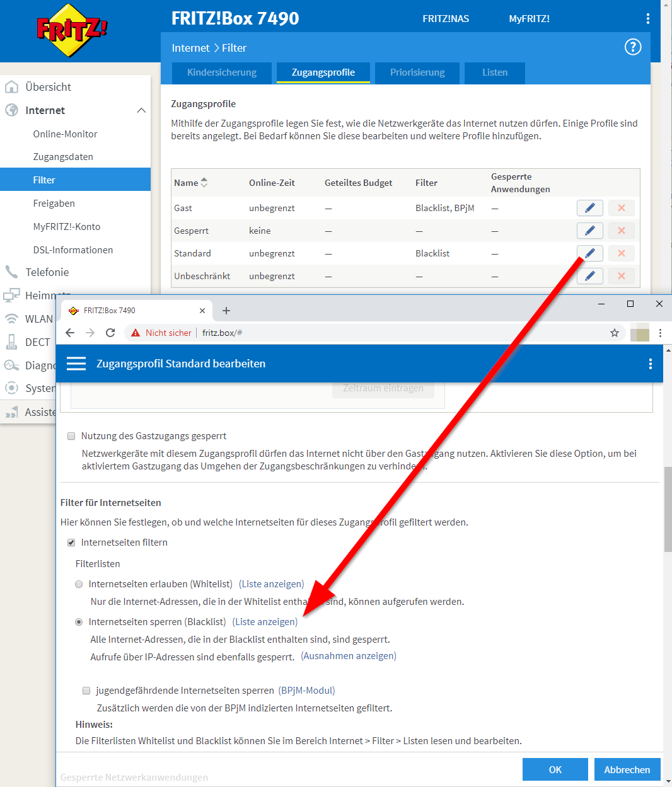The image size is (672, 787).
Task: Open MyFRITZ! in header
Action: [x=530, y=19]
